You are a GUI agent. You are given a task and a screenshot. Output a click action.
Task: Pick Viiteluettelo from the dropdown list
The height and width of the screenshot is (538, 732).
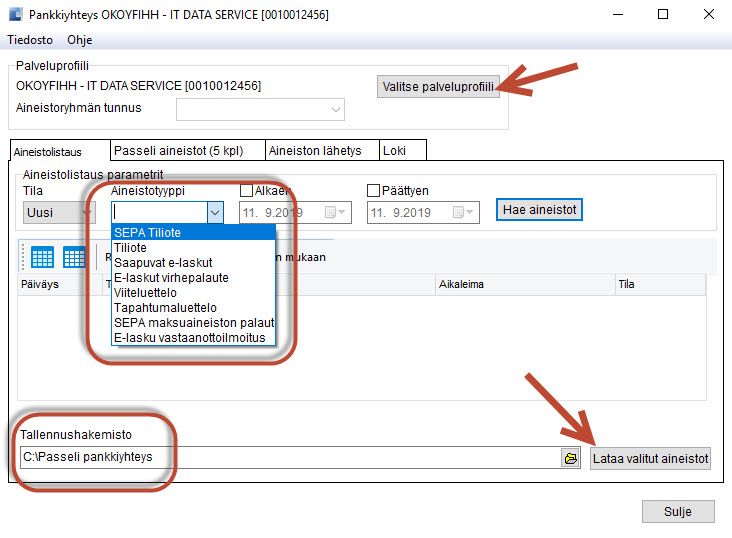coord(145,293)
